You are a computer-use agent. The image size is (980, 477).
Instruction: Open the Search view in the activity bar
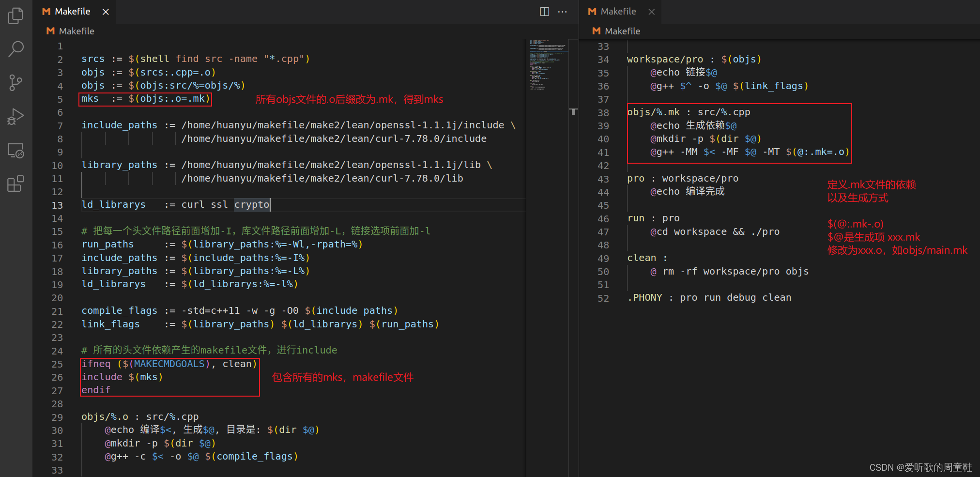tap(16, 49)
